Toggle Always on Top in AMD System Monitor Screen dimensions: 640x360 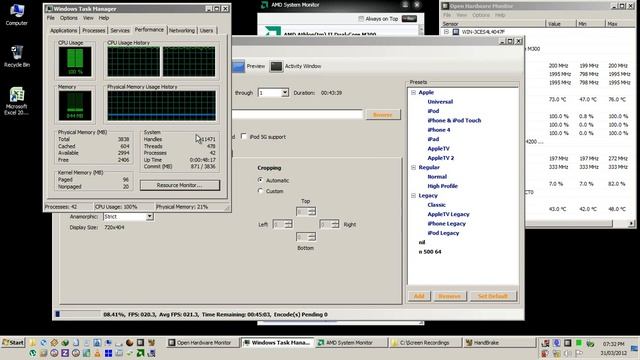click(x=361, y=19)
